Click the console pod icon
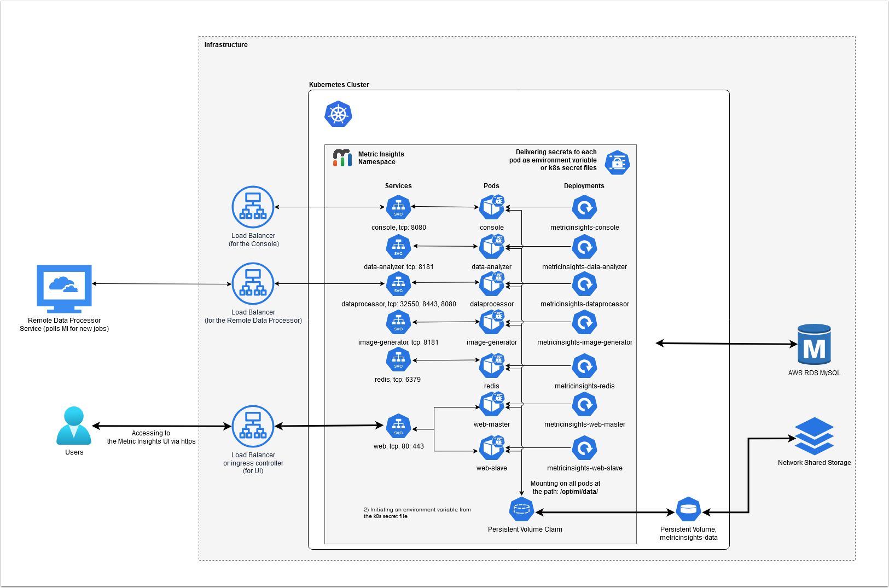 (492, 207)
